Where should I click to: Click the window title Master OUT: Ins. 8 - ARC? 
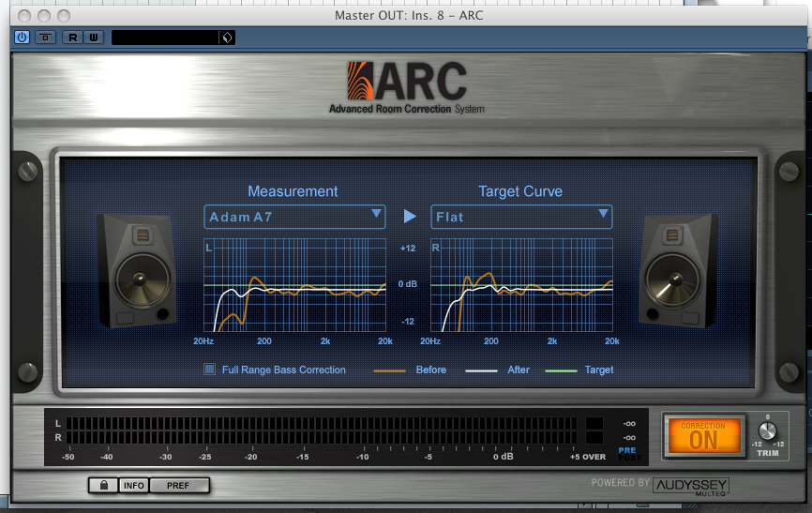pyautogui.click(x=409, y=16)
